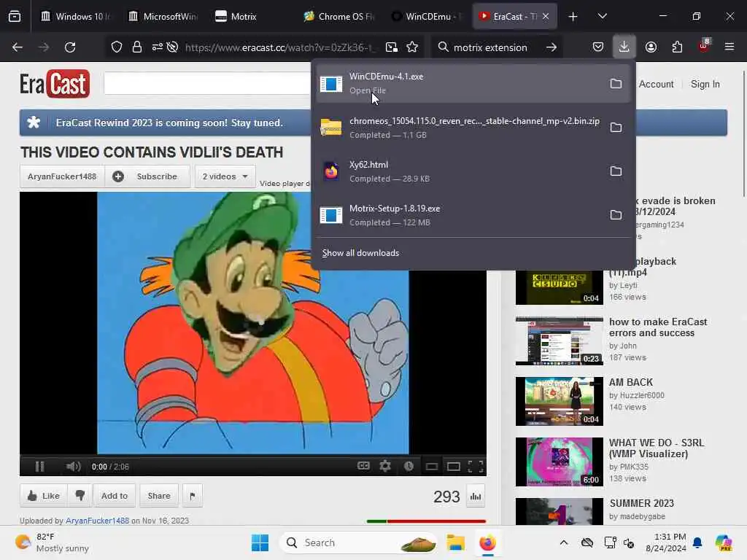Screen dimensions: 747x560
Task: Open the Firefox account menu
Action: [x=651, y=47]
